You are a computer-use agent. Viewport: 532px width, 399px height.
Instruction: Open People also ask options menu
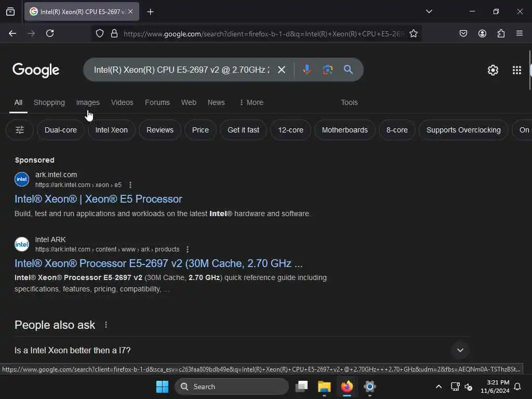point(106,325)
